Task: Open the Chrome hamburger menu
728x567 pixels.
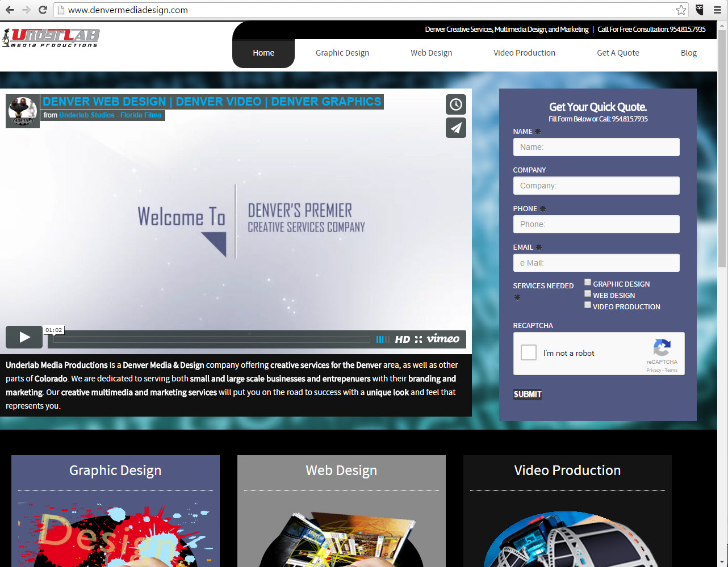Action: click(717, 10)
